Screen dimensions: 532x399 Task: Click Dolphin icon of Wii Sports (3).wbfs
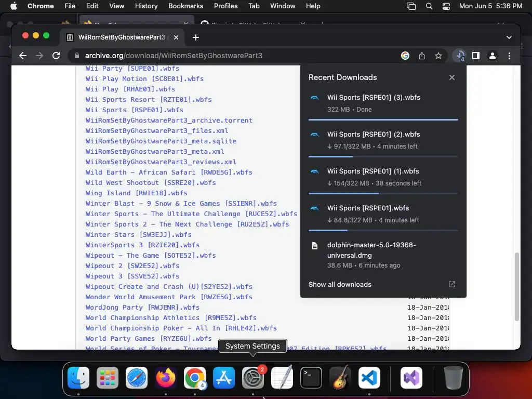[314, 98]
